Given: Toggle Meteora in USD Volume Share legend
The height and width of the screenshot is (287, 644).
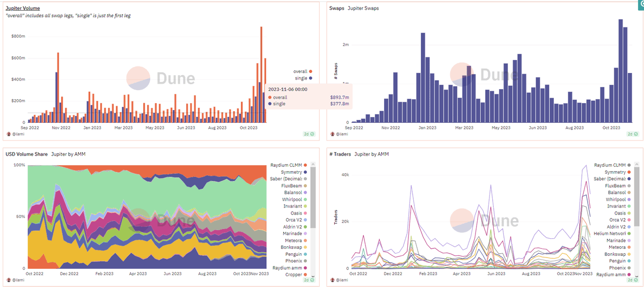Looking at the screenshot, I should pos(296,240).
